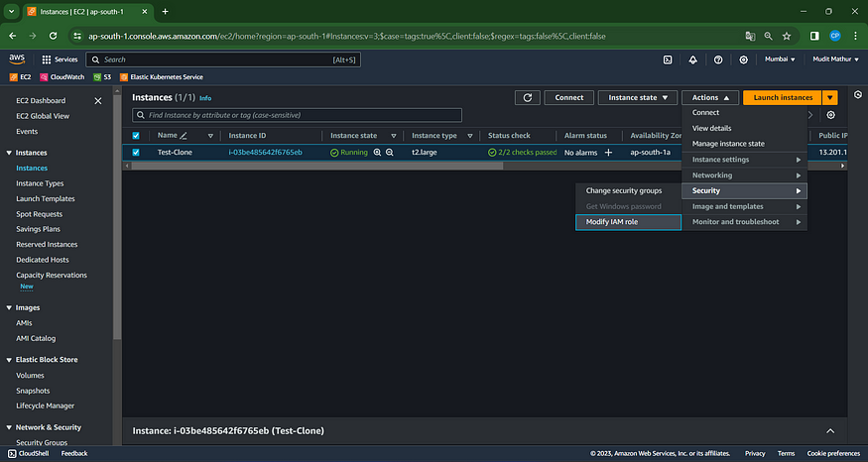Uncheck the Test-Clone row checkbox
This screenshot has width=868, height=462.
[136, 152]
